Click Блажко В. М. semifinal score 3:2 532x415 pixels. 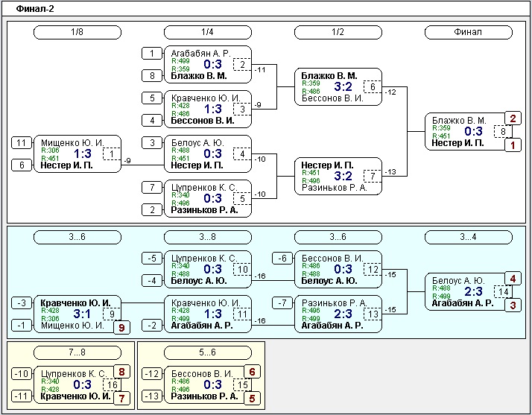tap(343, 86)
